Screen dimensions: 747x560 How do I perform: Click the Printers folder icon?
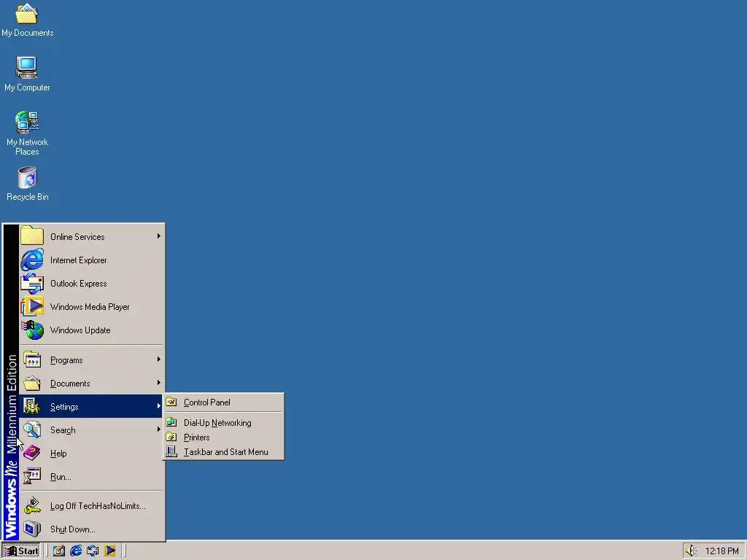(x=171, y=437)
